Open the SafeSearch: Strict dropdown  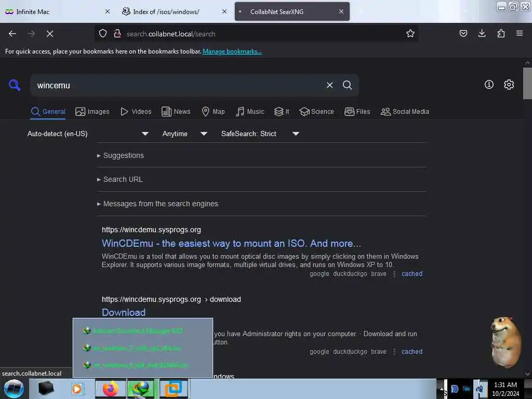(x=260, y=134)
